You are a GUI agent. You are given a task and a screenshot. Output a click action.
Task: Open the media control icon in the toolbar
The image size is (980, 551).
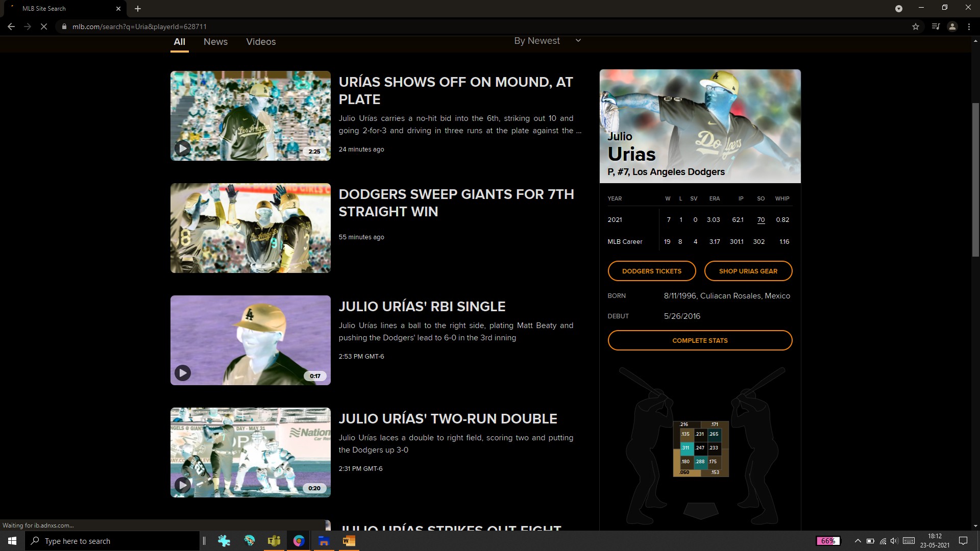pos(936,27)
